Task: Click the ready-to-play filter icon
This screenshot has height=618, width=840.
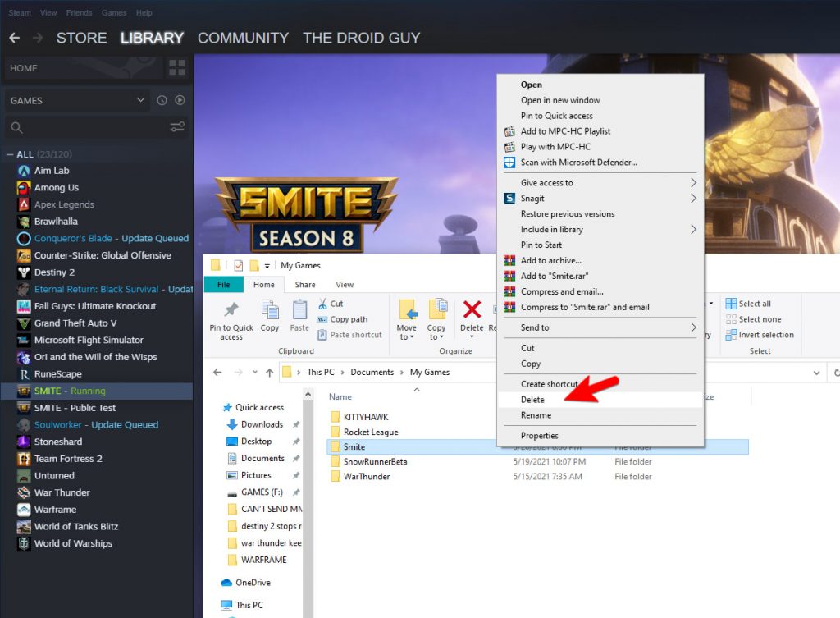Action: point(180,100)
